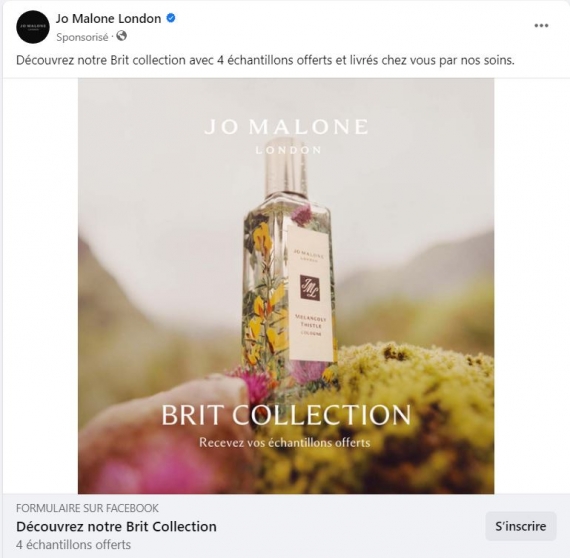Image resolution: width=570 pixels, height=558 pixels.
Task: Click the 4 échantillons offerts description
Action: [x=73, y=545]
